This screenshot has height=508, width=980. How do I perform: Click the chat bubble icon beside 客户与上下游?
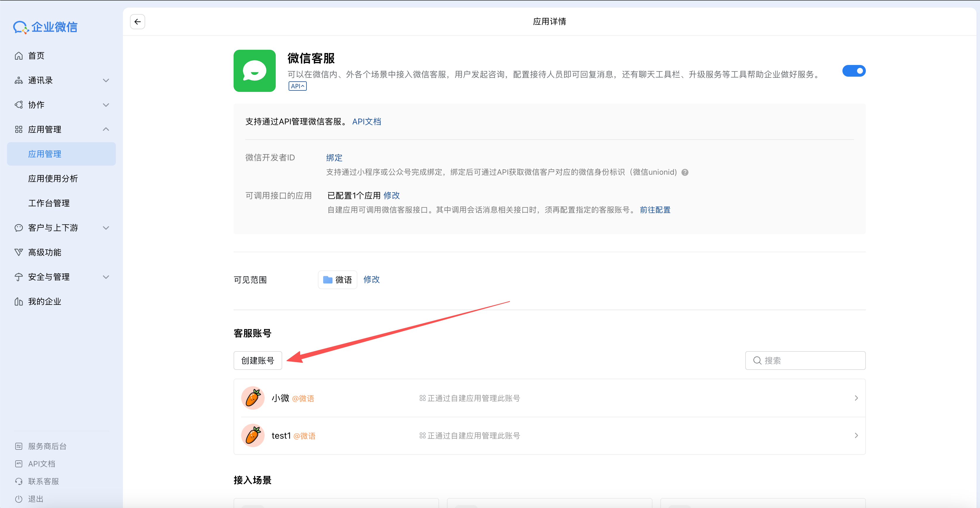[19, 228]
